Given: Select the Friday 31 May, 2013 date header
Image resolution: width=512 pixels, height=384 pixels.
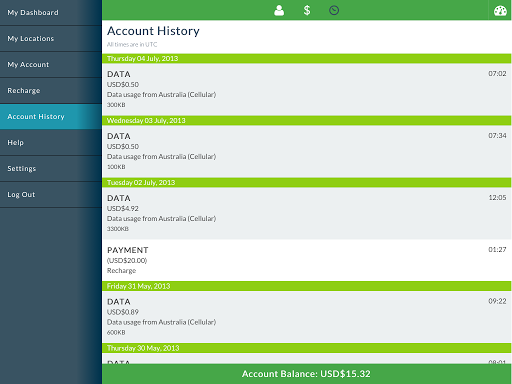Looking at the screenshot, I should pos(307,286).
